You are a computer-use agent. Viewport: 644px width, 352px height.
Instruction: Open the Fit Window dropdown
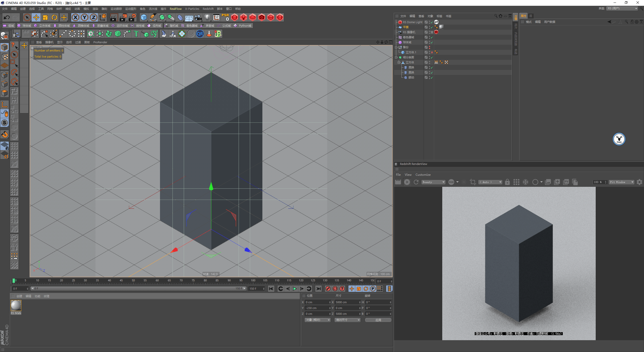pos(622,182)
